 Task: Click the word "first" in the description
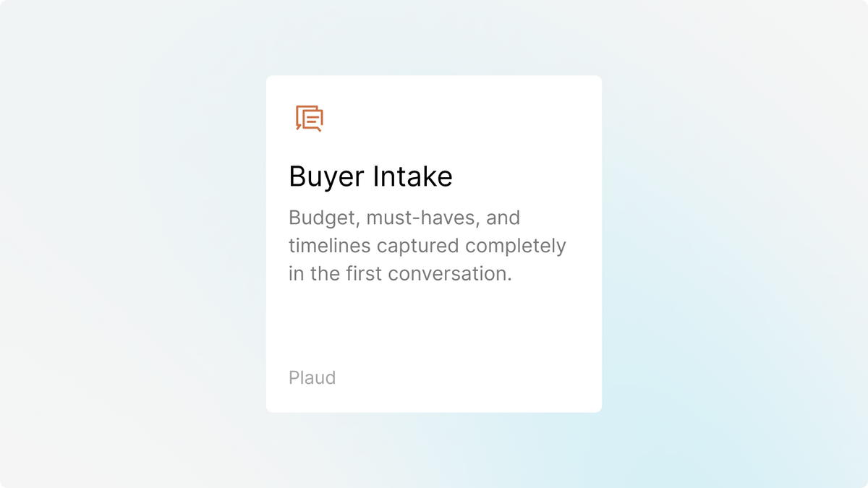pyautogui.click(x=363, y=274)
